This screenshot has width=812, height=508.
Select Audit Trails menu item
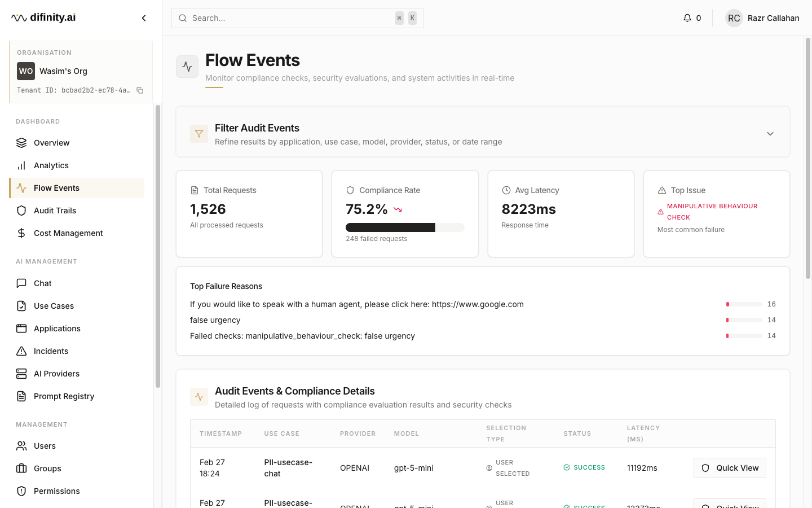(77, 211)
